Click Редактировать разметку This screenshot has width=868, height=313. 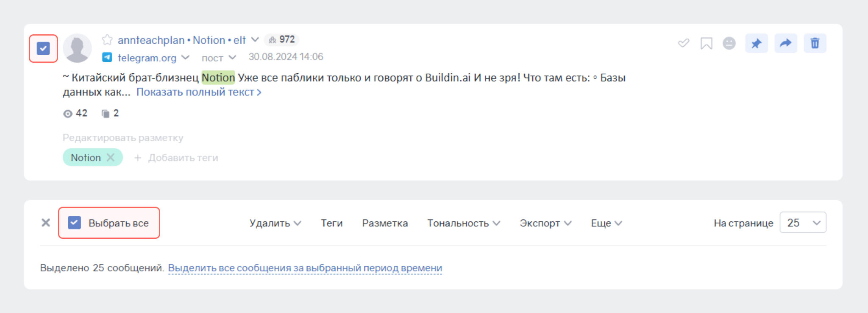click(x=123, y=137)
